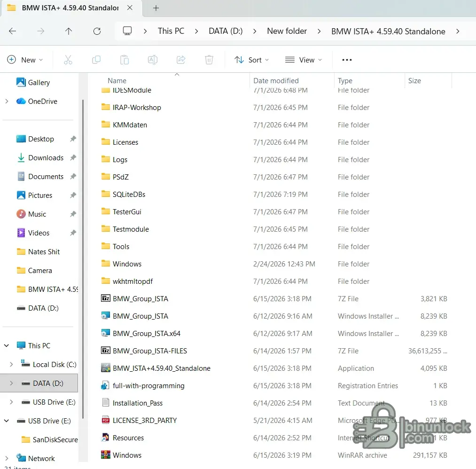Click This PC breadcrumb in address bar
Screen dimensions: 476x469
[x=171, y=31]
